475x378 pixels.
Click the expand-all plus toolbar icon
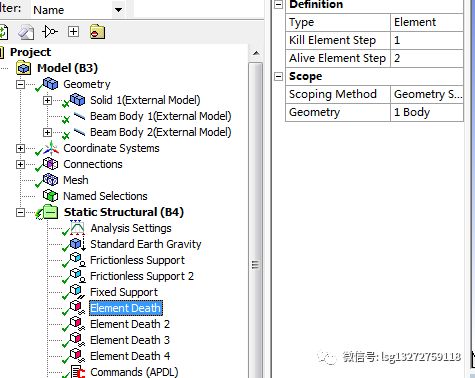click(x=73, y=32)
